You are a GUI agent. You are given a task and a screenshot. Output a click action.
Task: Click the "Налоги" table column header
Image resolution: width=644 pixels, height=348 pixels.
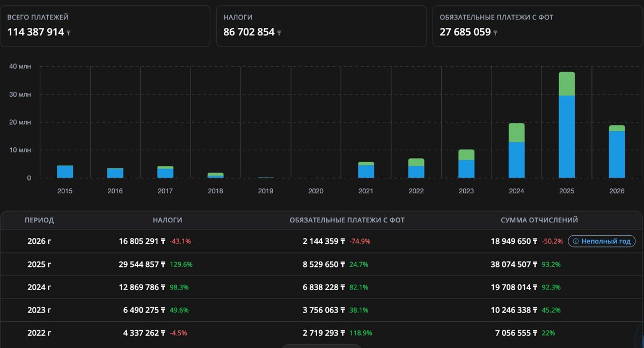(167, 220)
